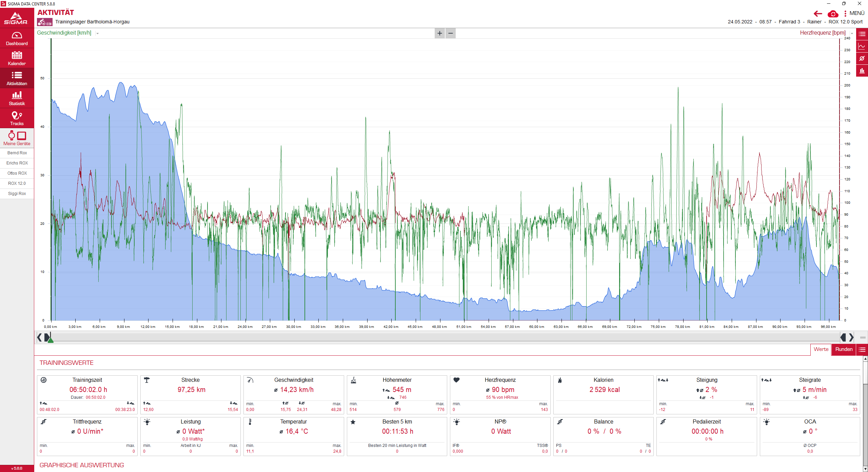868x472 pixels.
Task: Zoom in the chart with plus button
Action: pos(439,33)
